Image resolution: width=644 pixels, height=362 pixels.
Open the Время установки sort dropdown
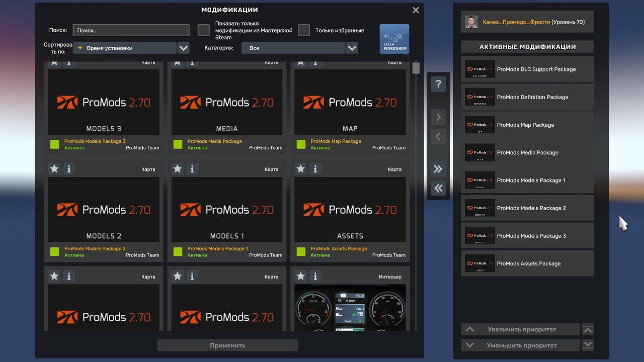[x=125, y=48]
